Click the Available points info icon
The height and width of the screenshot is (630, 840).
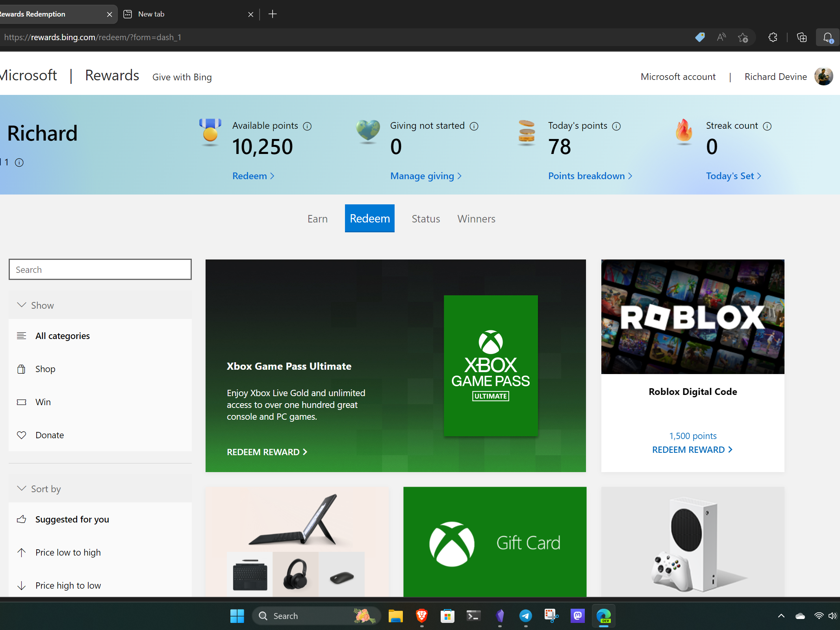click(x=307, y=126)
